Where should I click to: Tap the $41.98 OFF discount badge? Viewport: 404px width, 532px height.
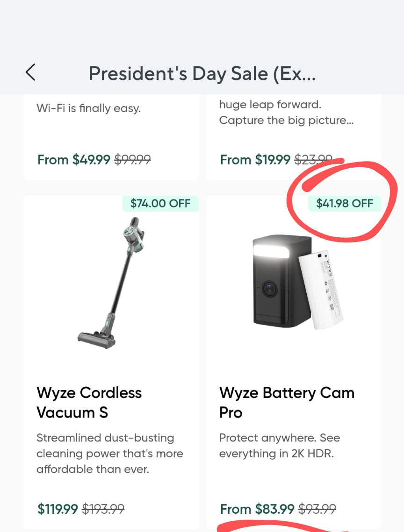[x=345, y=204]
